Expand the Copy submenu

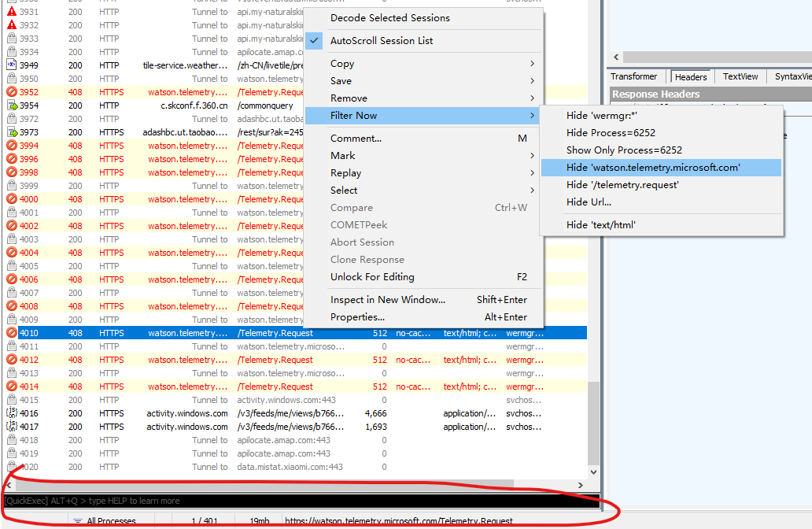[x=423, y=64]
